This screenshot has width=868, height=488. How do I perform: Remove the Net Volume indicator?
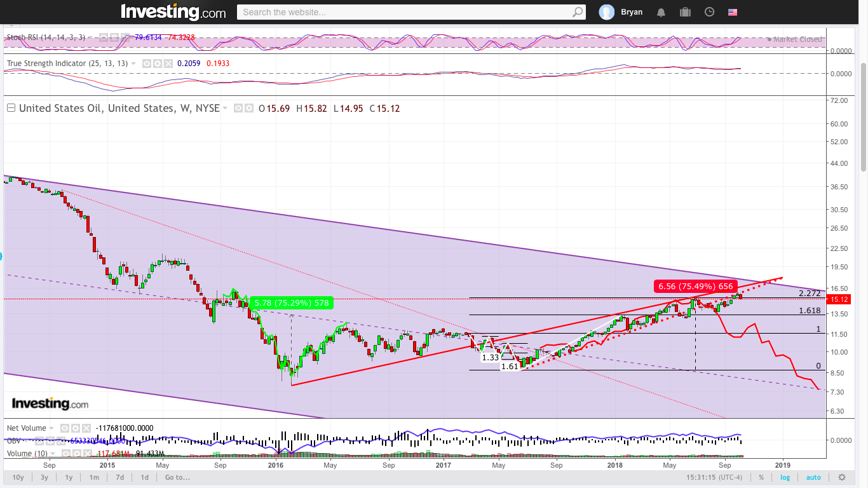coord(86,428)
